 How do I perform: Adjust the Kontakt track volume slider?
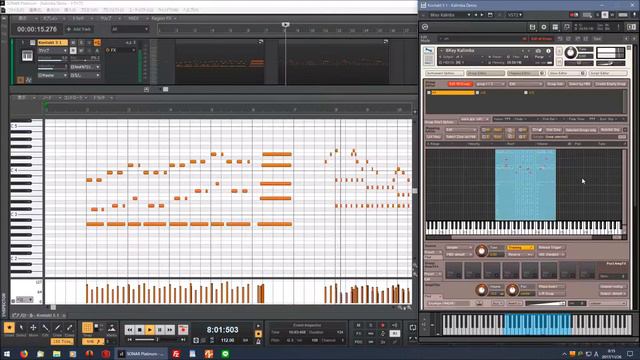pos(53,59)
